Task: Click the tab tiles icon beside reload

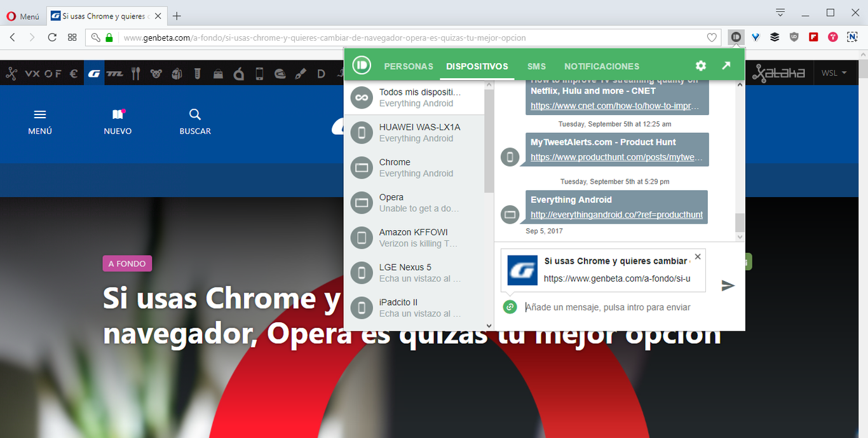Action: (x=72, y=37)
